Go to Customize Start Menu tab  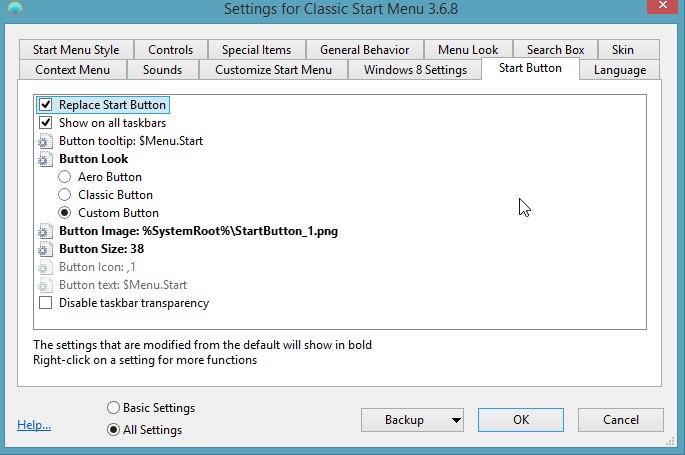pos(273,70)
